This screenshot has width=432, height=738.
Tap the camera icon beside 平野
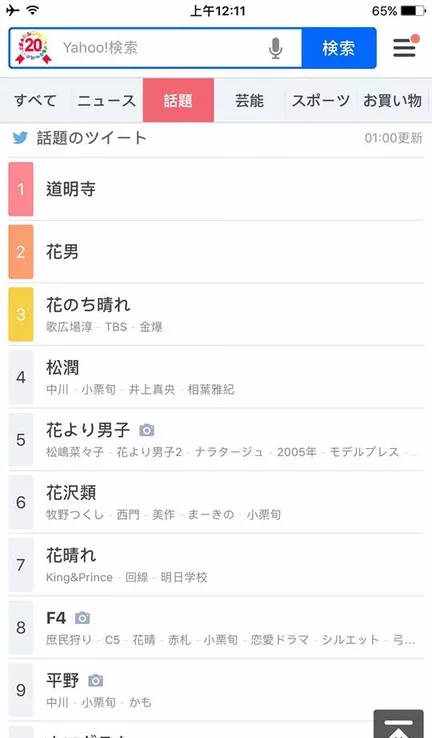coord(96,680)
